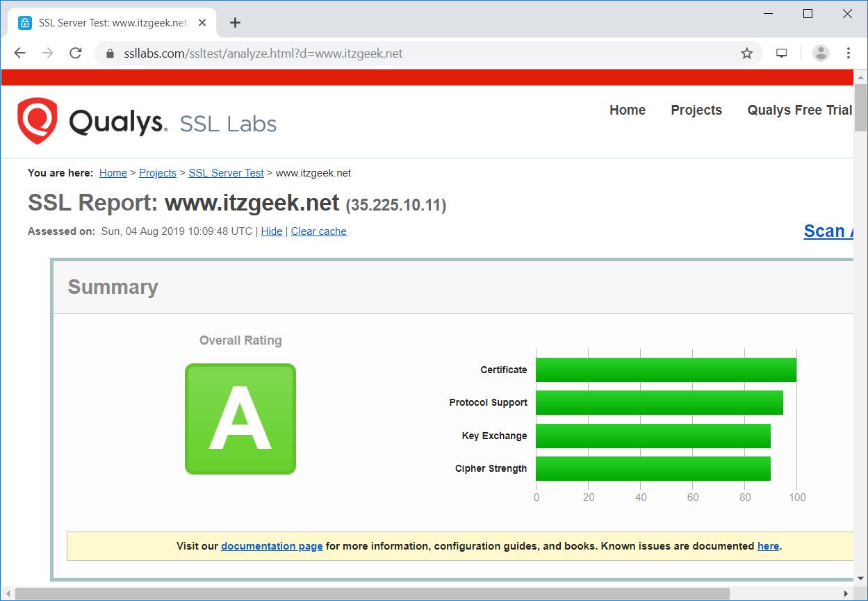Hide the assessment details
This screenshot has width=868, height=601.
[271, 231]
